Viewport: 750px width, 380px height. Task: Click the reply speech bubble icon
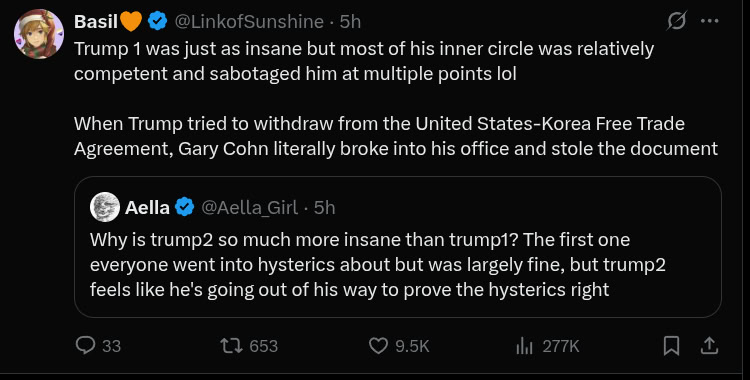pos(86,346)
